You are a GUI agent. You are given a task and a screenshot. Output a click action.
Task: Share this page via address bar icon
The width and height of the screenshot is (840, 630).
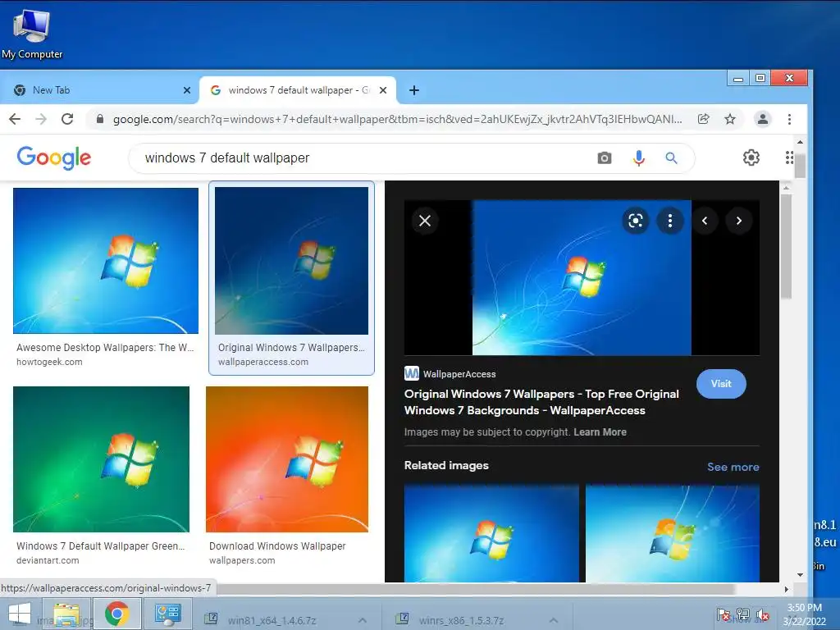703,119
